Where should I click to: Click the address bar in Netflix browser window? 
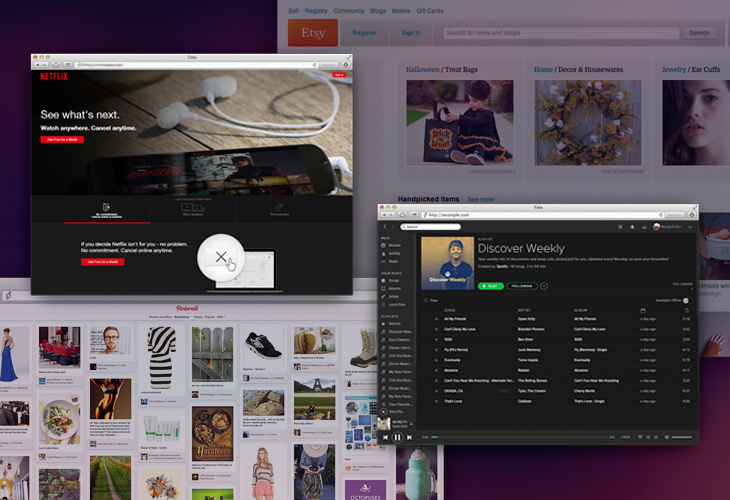coord(196,65)
